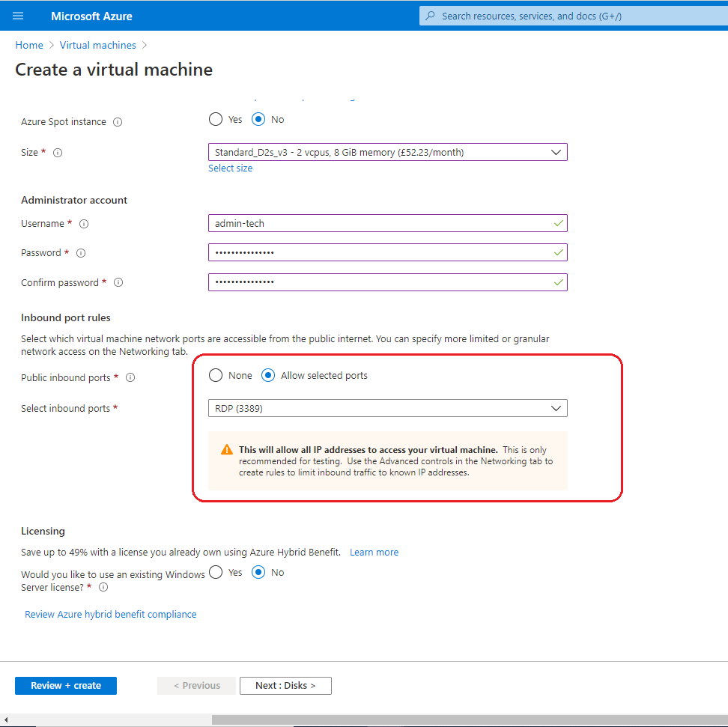
Task: Click the Review + create button
Action: [66, 686]
